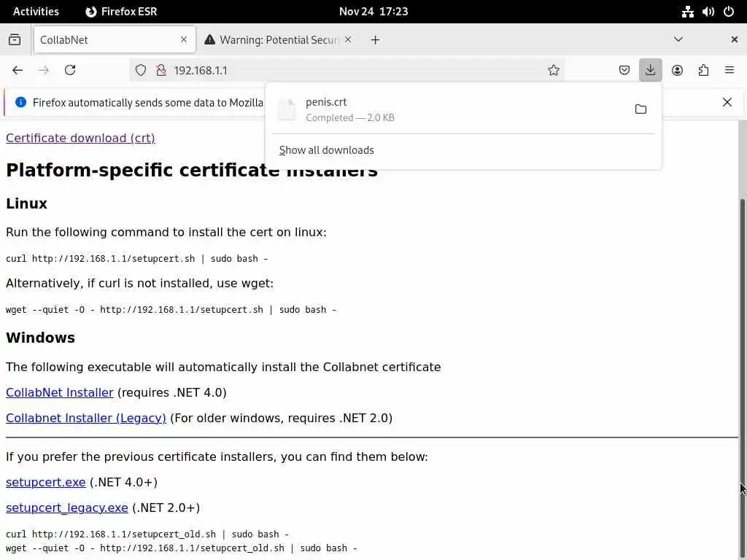Open a new tab
Screen dimensions: 747x560
coord(376,40)
